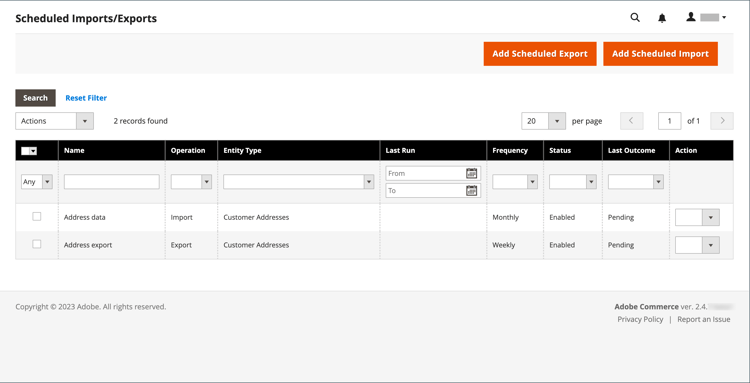Click the Monthly frequency cell
750x383 pixels.
pyautogui.click(x=506, y=218)
